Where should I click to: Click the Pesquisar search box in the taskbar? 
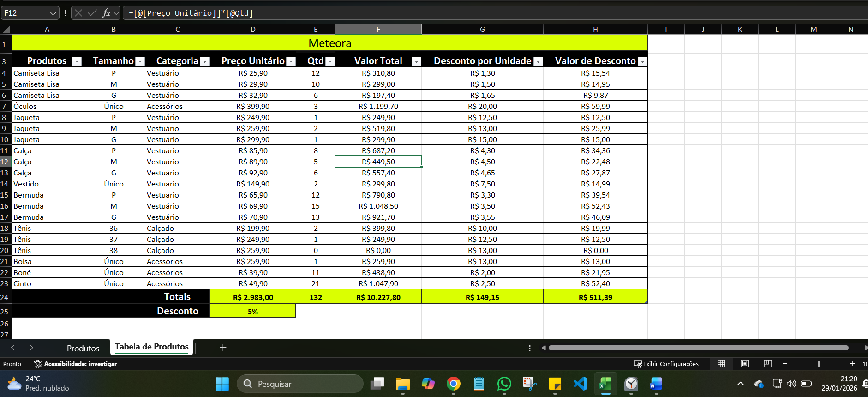(x=300, y=384)
